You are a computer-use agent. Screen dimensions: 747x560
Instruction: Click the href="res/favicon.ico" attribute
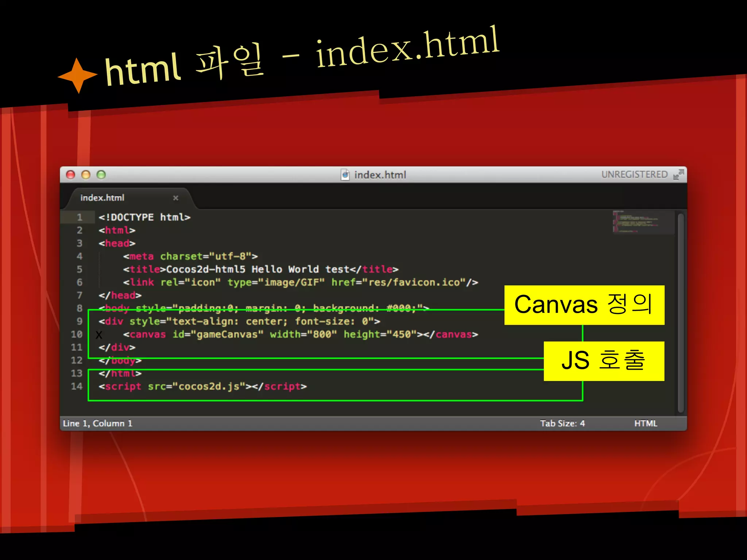click(399, 283)
